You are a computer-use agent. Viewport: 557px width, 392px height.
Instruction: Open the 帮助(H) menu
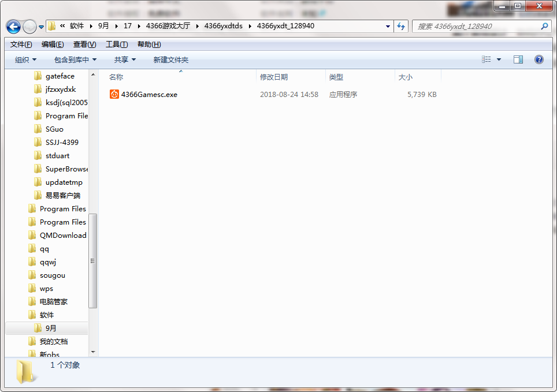149,44
